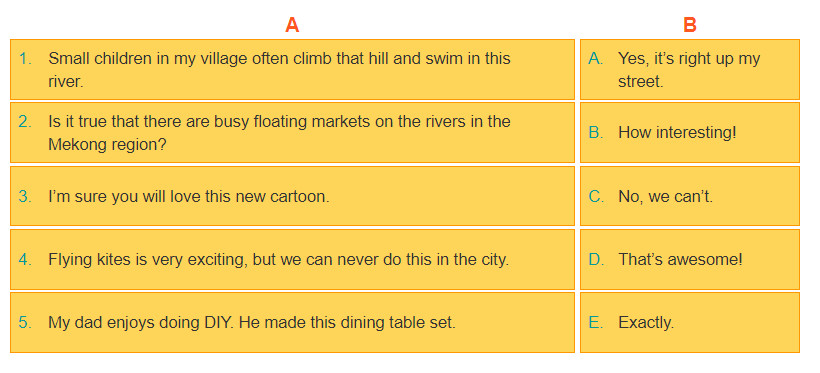Click the letter D option marker
This screenshot has width=820, height=373.
(x=596, y=259)
